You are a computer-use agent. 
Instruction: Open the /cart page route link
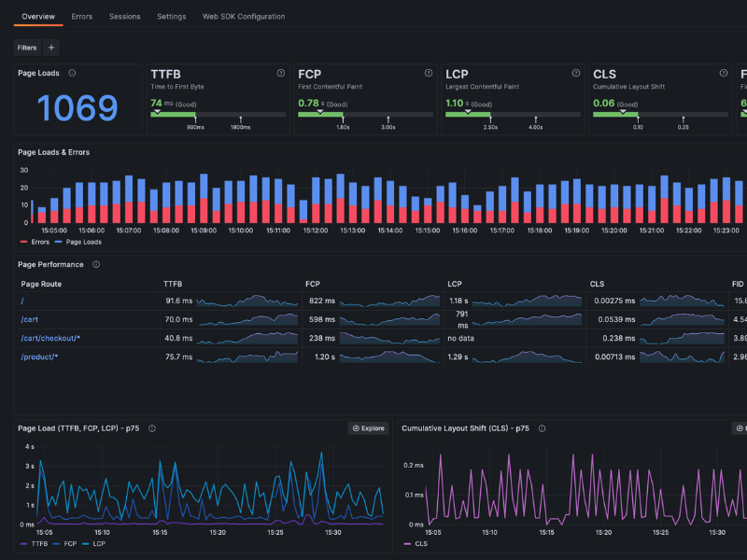(x=30, y=319)
